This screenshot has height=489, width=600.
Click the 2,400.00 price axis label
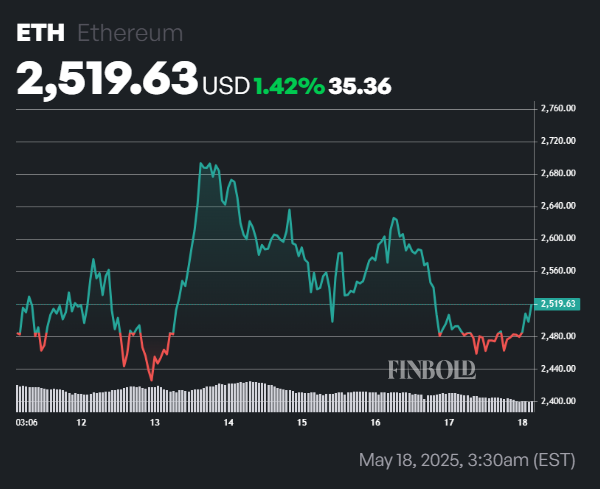(558, 401)
